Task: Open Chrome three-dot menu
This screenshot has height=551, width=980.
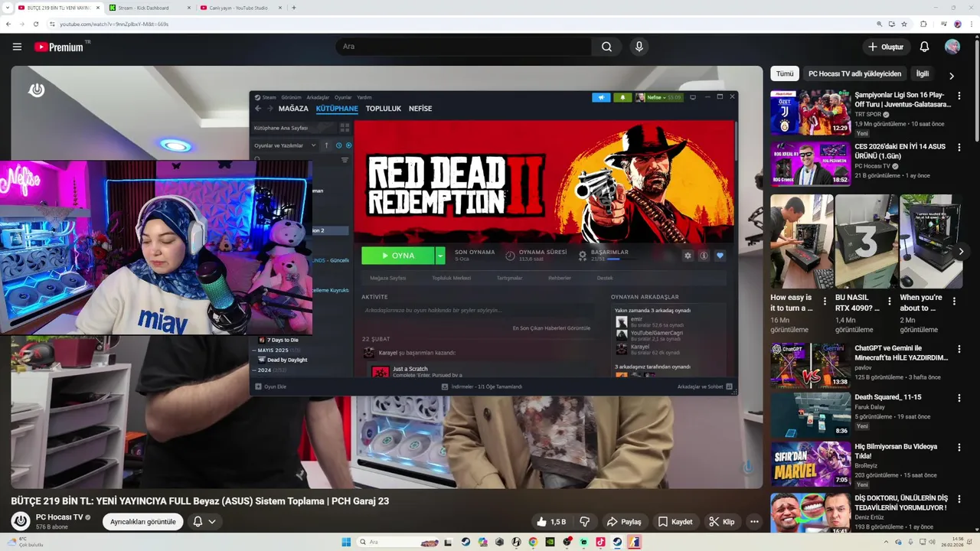Action: [x=971, y=24]
